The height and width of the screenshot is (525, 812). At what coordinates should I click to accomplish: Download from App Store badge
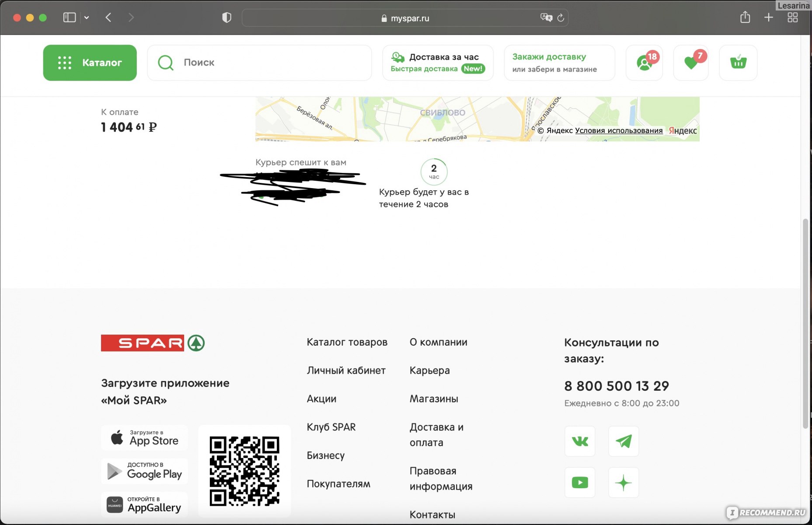144,437
